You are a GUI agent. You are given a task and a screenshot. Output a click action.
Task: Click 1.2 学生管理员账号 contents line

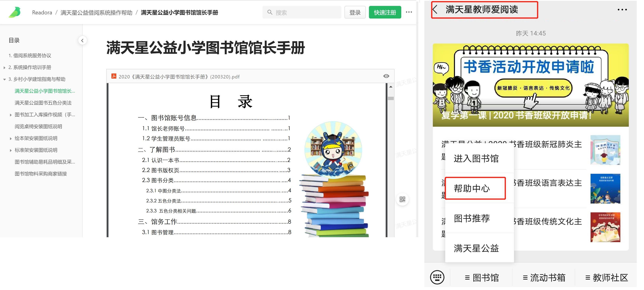[216, 138]
